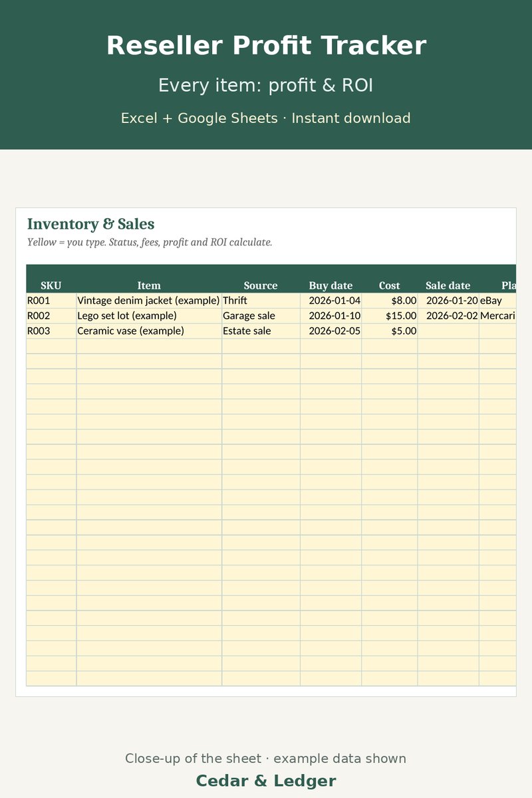Image resolution: width=532 pixels, height=798 pixels.
Task: Select the $8.00 cost cell
Action: 390,301
